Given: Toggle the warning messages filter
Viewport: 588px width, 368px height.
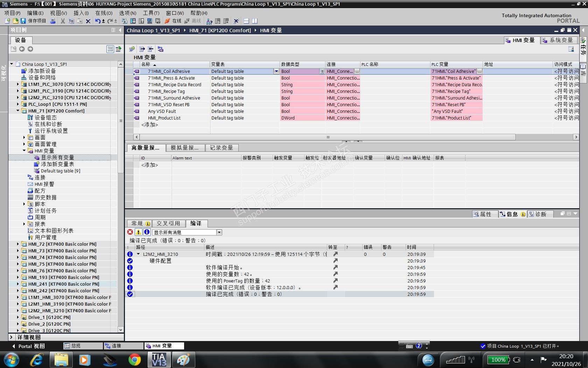Looking at the screenshot, I should pos(139,232).
